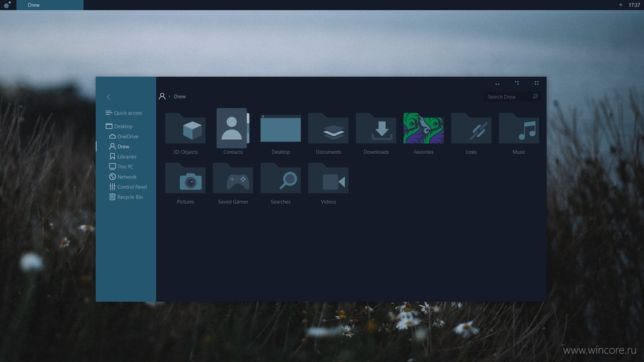Select Quick access in the sidebar
The height and width of the screenshot is (362, 644).
coord(123,113)
